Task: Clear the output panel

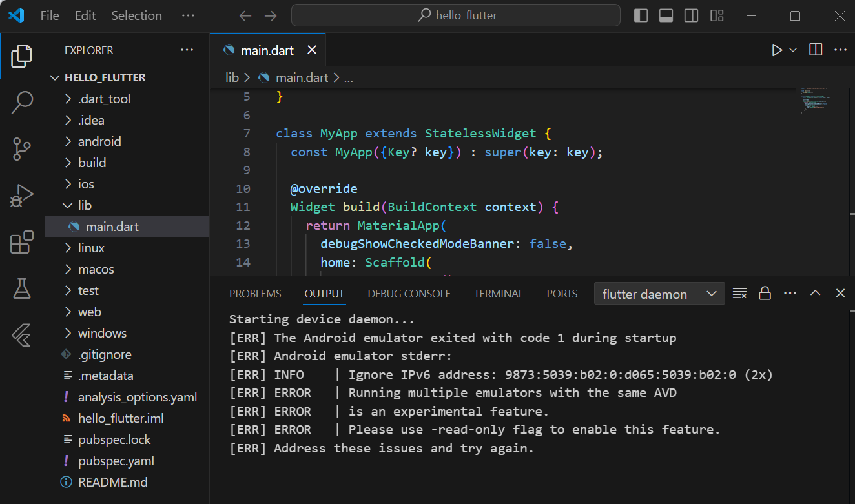Action: tap(740, 294)
